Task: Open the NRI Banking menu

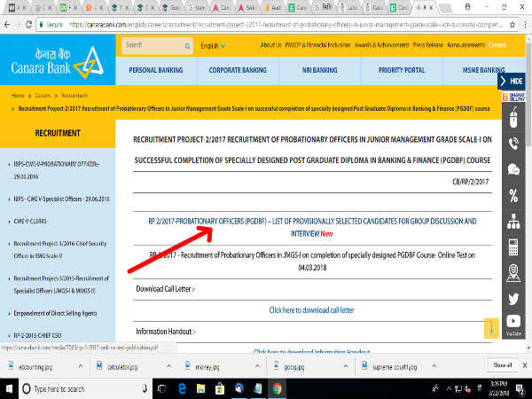Action: (x=319, y=70)
